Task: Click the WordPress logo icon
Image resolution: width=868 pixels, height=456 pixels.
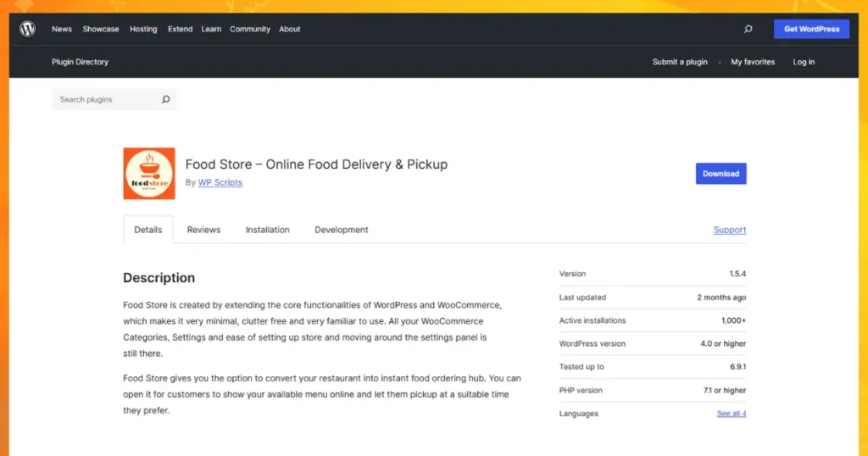Action: 28,29
